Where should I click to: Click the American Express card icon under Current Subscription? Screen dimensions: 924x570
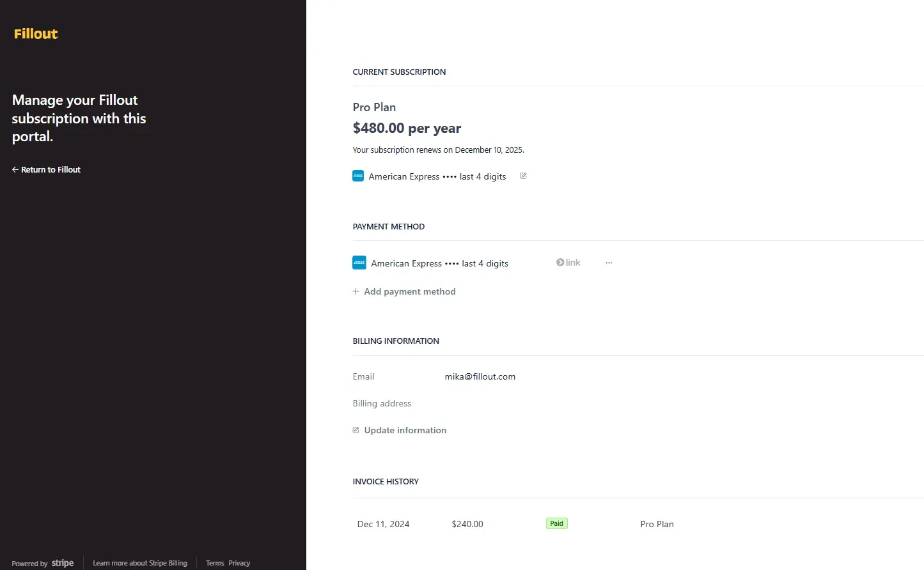click(358, 176)
